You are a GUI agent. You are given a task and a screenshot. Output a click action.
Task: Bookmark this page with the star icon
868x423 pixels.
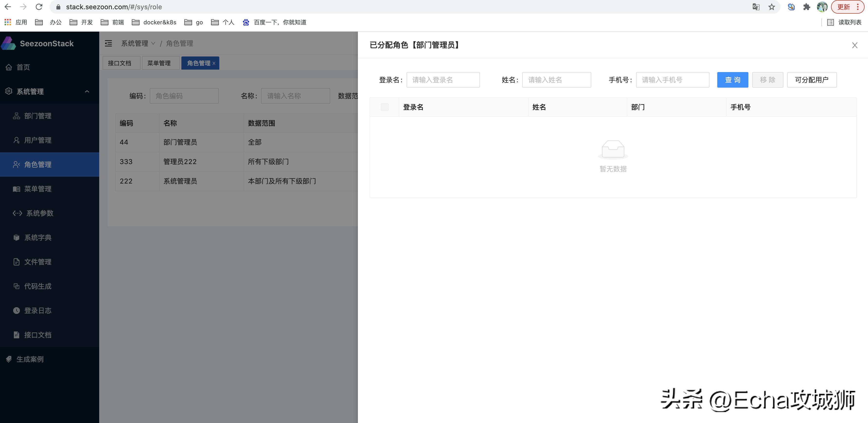click(772, 7)
